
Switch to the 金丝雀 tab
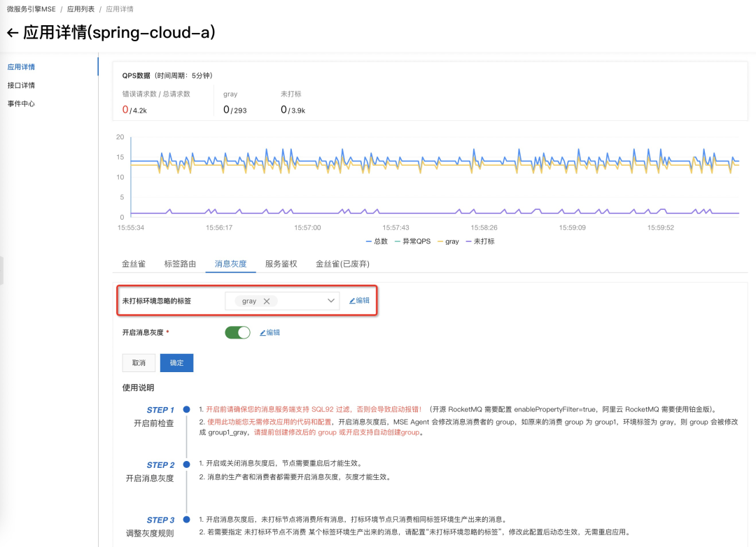(134, 264)
